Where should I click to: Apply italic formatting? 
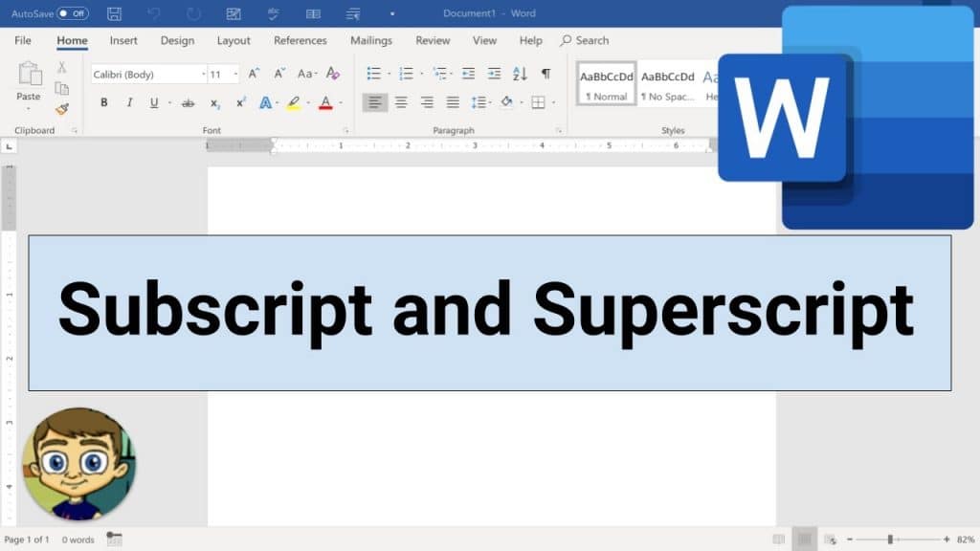[129, 102]
